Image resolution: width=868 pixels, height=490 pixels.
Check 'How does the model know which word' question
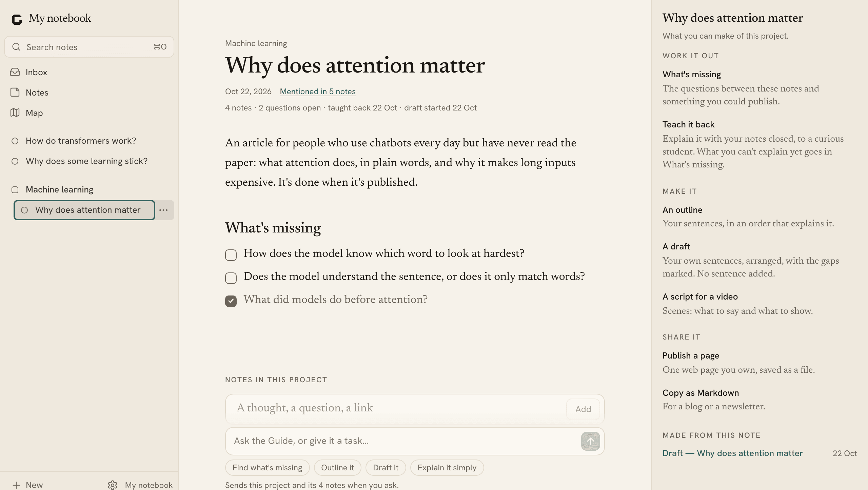tap(231, 255)
